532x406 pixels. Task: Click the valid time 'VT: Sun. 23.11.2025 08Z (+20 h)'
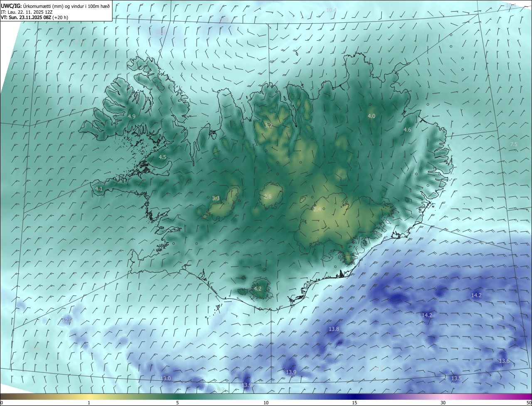(34, 18)
